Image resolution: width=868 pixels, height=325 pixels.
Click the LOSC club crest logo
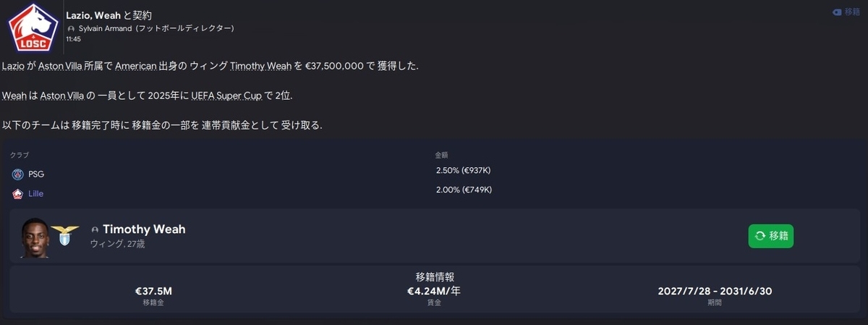tap(27, 27)
